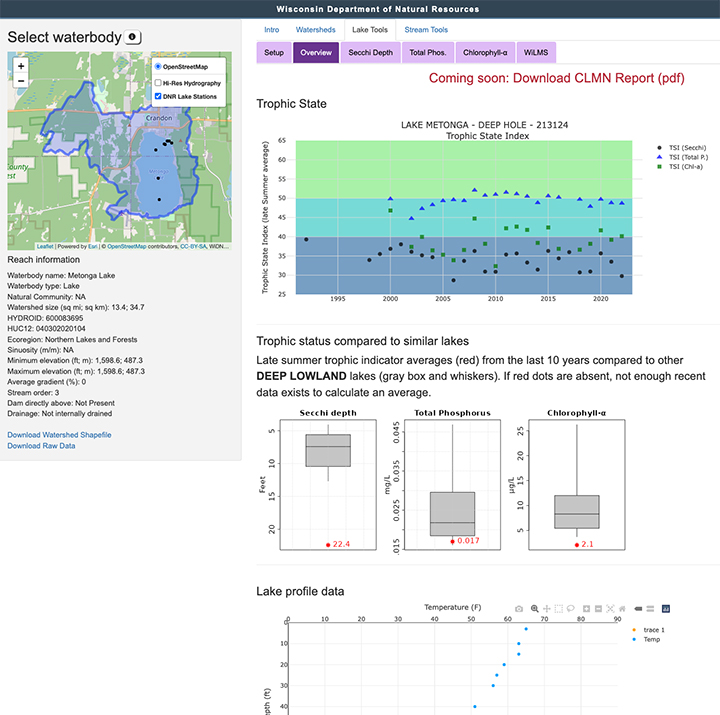720x715 pixels.
Task: Open the Watersheds tab
Action: tap(315, 30)
